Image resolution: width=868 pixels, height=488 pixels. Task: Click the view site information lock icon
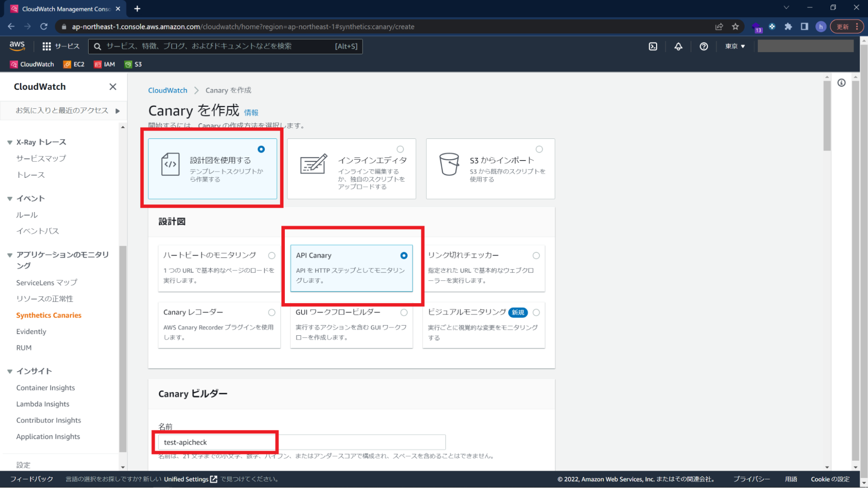coord(64,26)
